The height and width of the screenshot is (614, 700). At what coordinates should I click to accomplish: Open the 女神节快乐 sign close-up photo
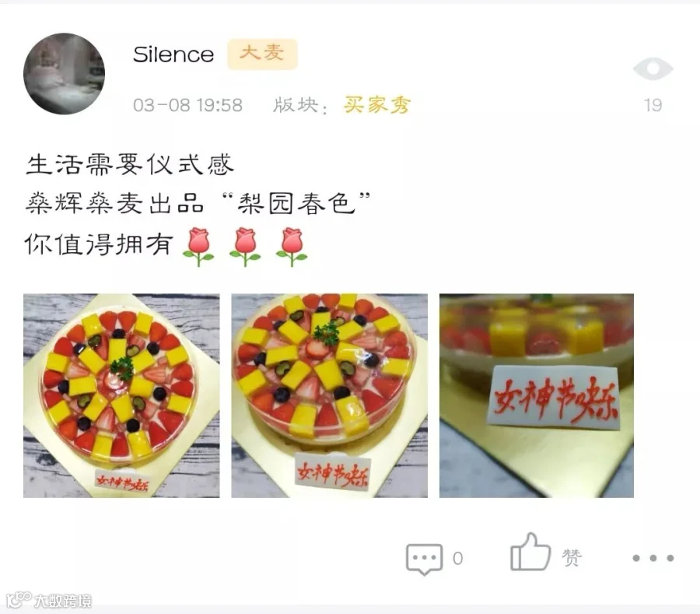tap(537, 395)
